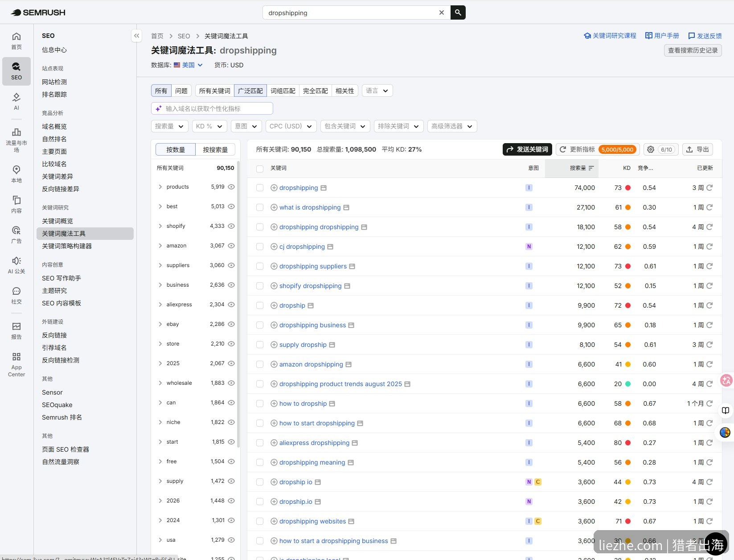Click yellow KD dot for amazon dropshipping
Viewport: 734px width, 560px height.
(x=628, y=364)
